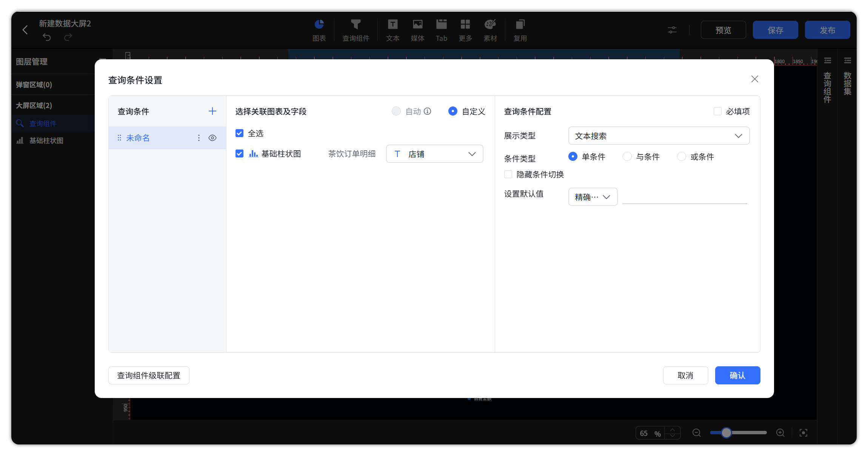The width and height of the screenshot is (868, 452).
Task: Click the 复用 copy icon
Action: (x=520, y=30)
